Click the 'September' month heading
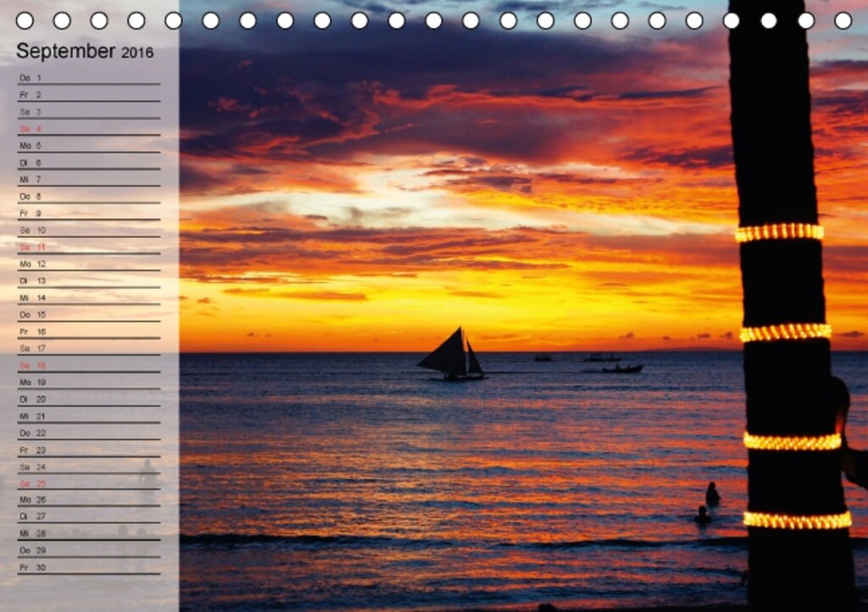This screenshot has height=612, width=868. [65, 52]
